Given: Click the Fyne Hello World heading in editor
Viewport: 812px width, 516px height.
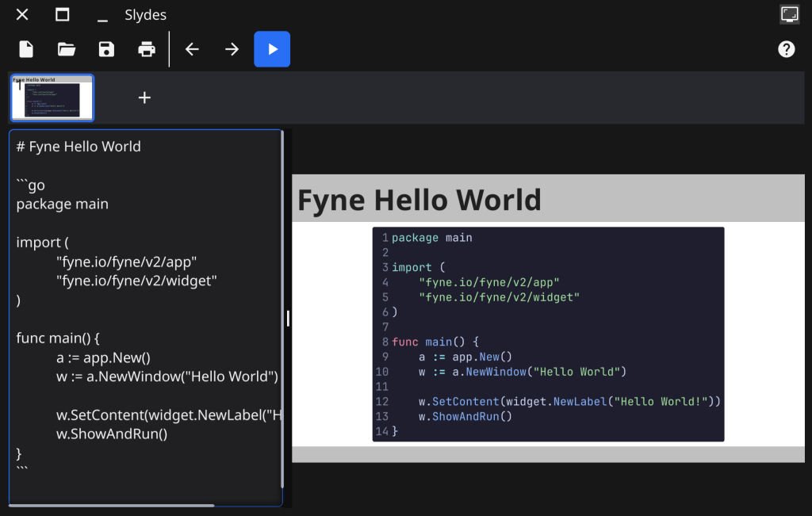Looking at the screenshot, I should coord(78,146).
